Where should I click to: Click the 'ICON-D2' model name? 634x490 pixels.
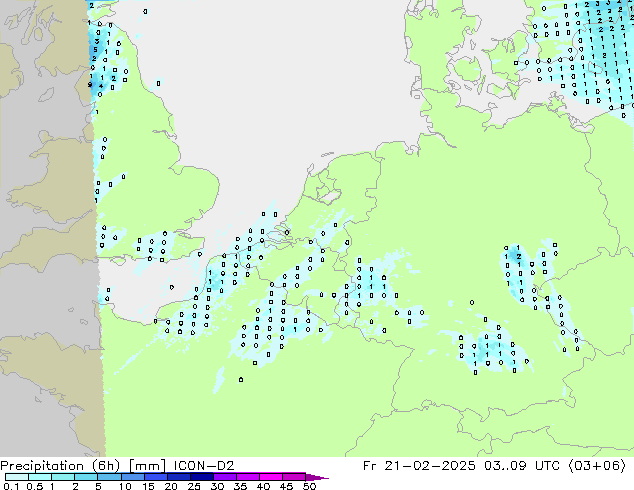[x=204, y=466]
